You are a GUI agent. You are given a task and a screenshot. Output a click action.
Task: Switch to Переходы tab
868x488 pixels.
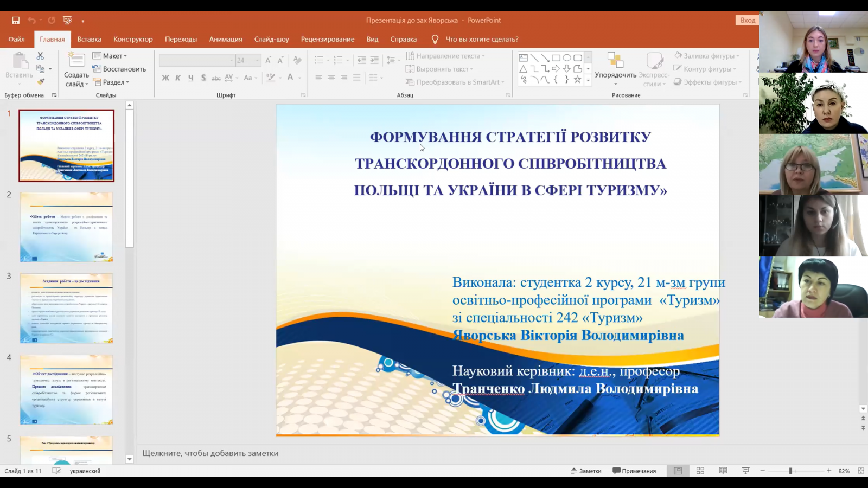[x=181, y=39]
